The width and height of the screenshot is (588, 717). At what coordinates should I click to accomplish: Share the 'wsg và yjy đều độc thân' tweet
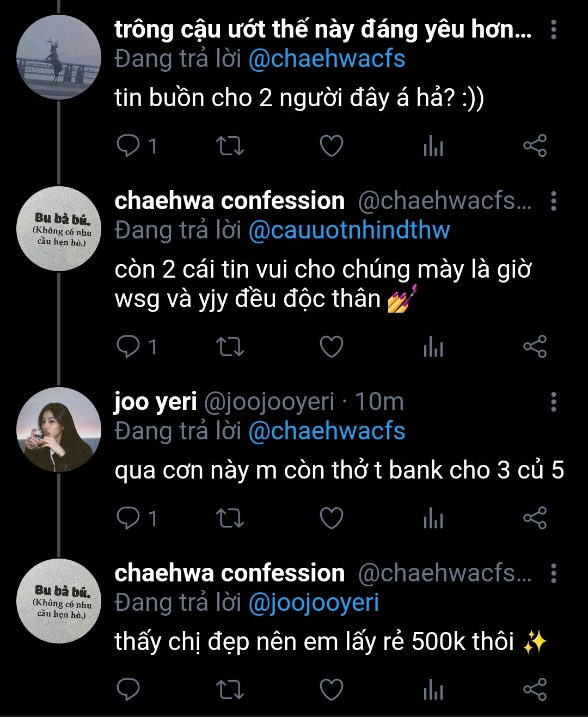coord(535,346)
